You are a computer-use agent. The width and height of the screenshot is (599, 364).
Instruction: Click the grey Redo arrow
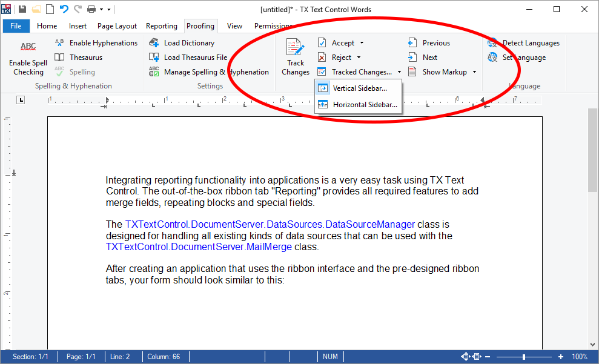pyautogui.click(x=78, y=9)
